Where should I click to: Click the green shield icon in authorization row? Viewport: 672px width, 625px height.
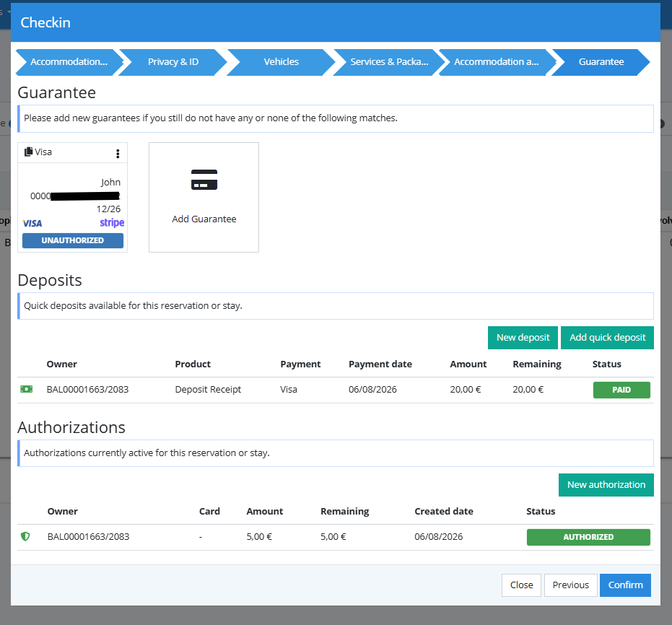pos(25,536)
